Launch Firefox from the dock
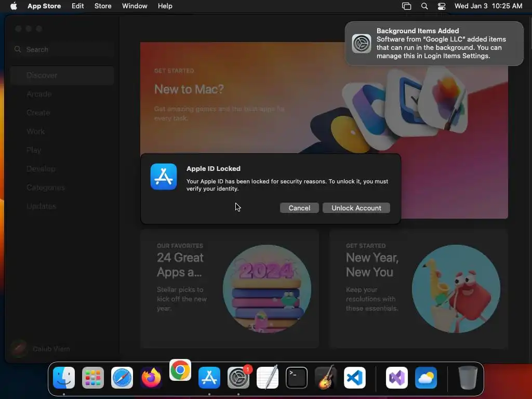This screenshot has width=532, height=399. coord(151,378)
